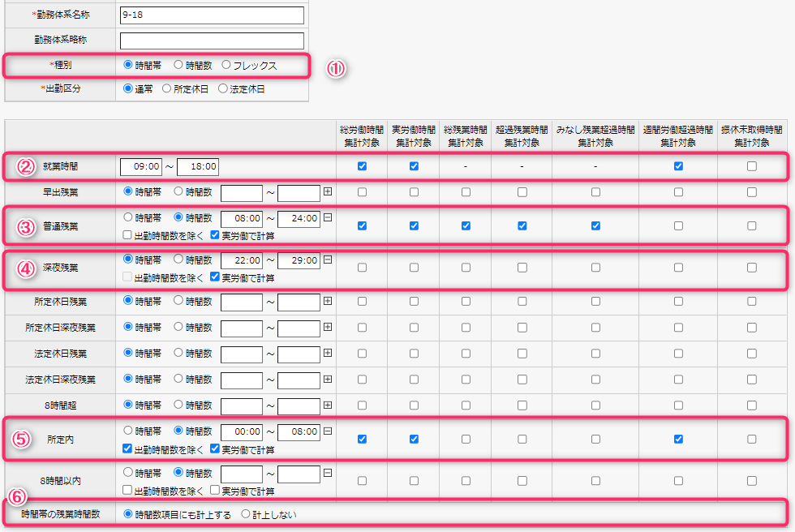The image size is (795, 532).
Task: Collapse the 深夜残業 row minus icon
Action: click(328, 260)
